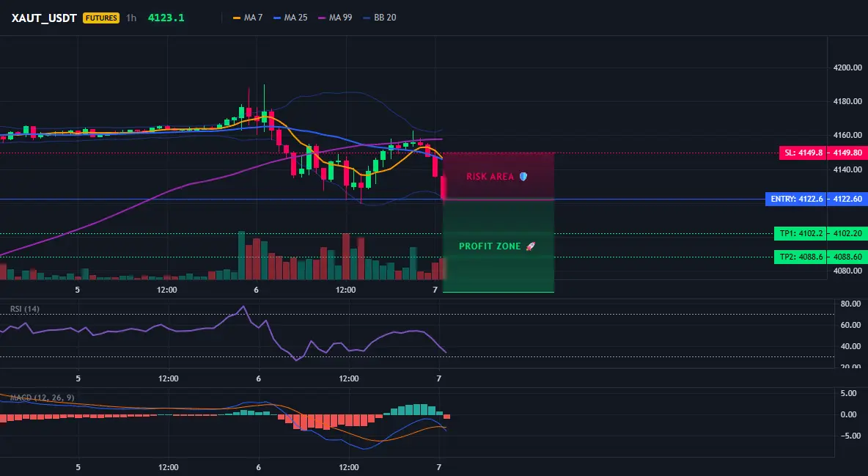868x476 pixels.
Task: Click the 4149.80 stop-loss axis price
Action: click(847, 153)
